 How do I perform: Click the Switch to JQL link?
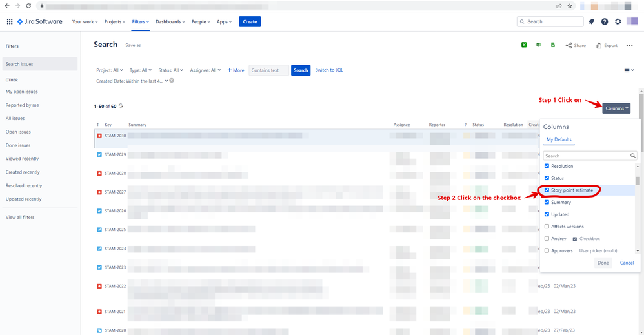[x=329, y=70]
